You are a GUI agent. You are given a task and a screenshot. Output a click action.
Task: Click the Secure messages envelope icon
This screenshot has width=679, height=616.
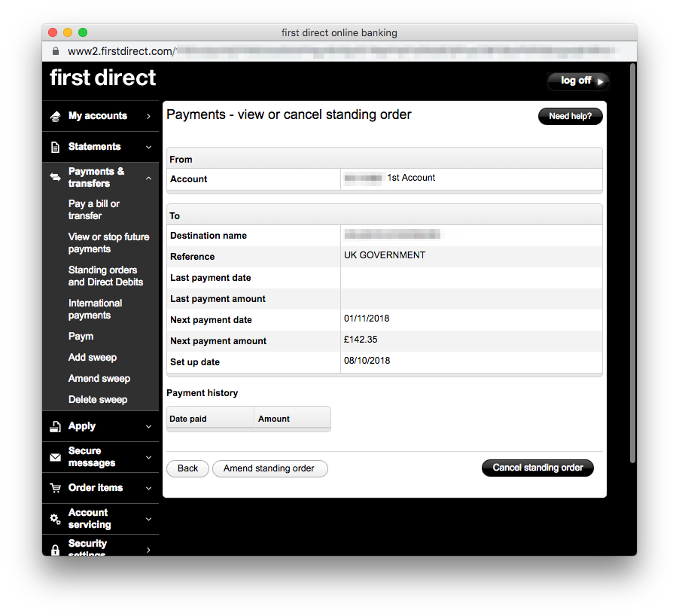coord(56,457)
